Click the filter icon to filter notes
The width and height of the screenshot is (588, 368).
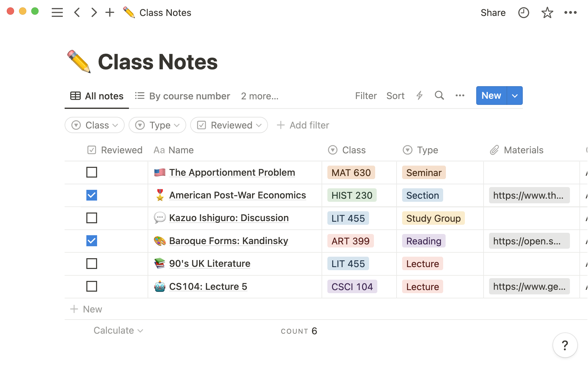366,95
